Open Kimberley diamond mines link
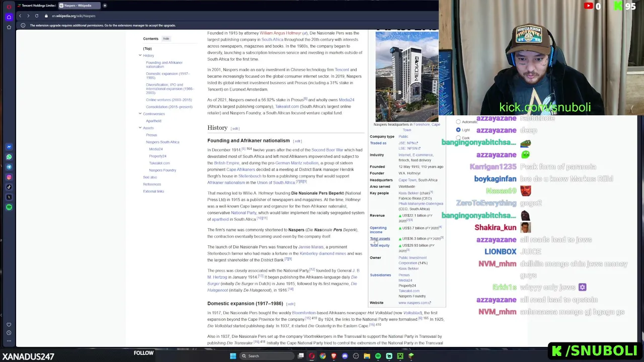This screenshot has width=644, height=362. (323, 253)
